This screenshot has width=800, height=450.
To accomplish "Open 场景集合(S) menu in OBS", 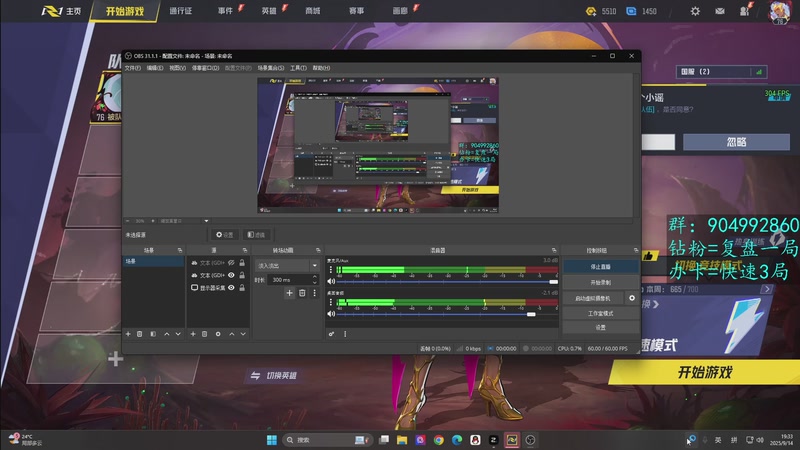I will (270, 68).
